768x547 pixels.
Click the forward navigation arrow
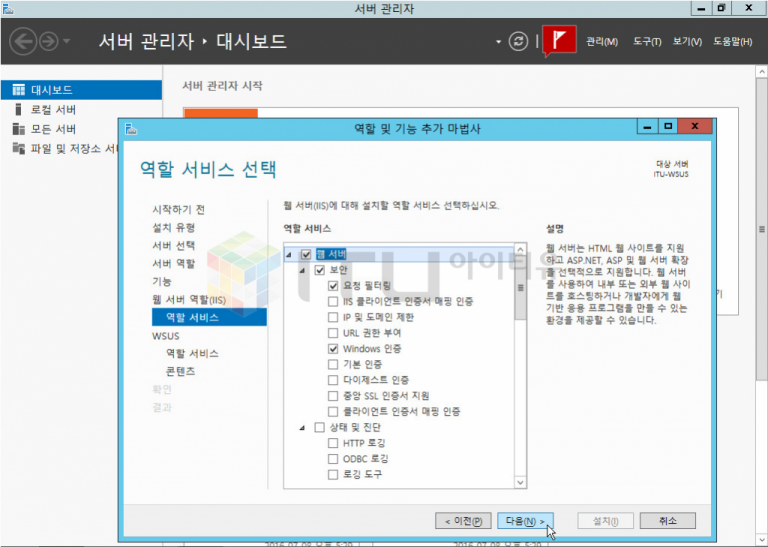point(48,41)
